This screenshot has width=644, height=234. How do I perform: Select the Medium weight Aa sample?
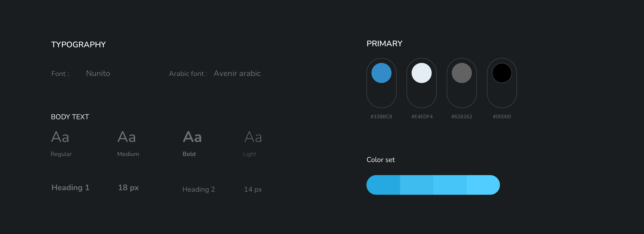pos(127,137)
